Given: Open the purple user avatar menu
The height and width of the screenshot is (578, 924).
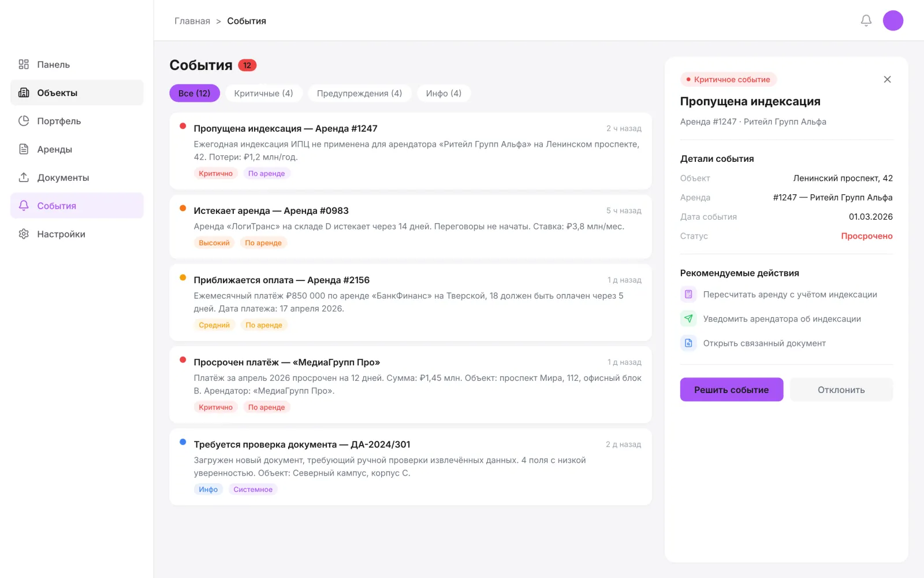Looking at the screenshot, I should [893, 21].
